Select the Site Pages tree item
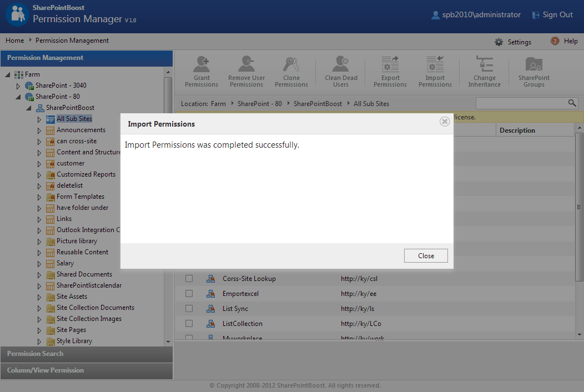 tap(71, 330)
